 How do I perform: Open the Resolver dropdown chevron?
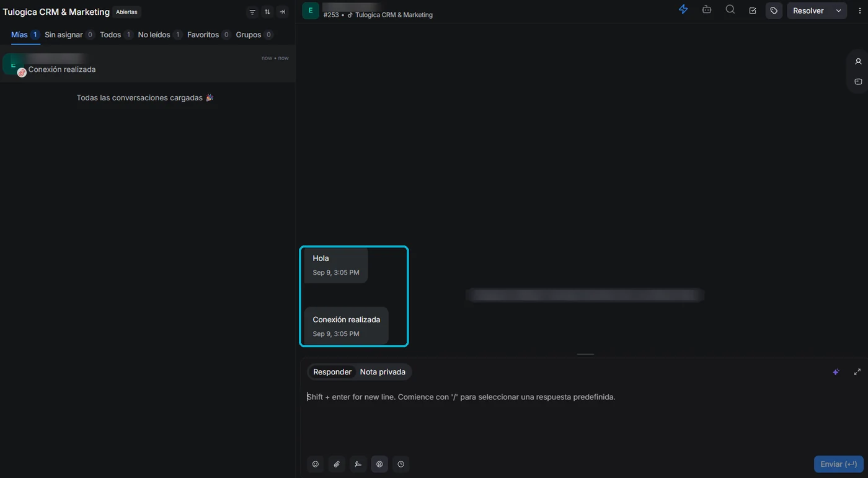(x=839, y=11)
